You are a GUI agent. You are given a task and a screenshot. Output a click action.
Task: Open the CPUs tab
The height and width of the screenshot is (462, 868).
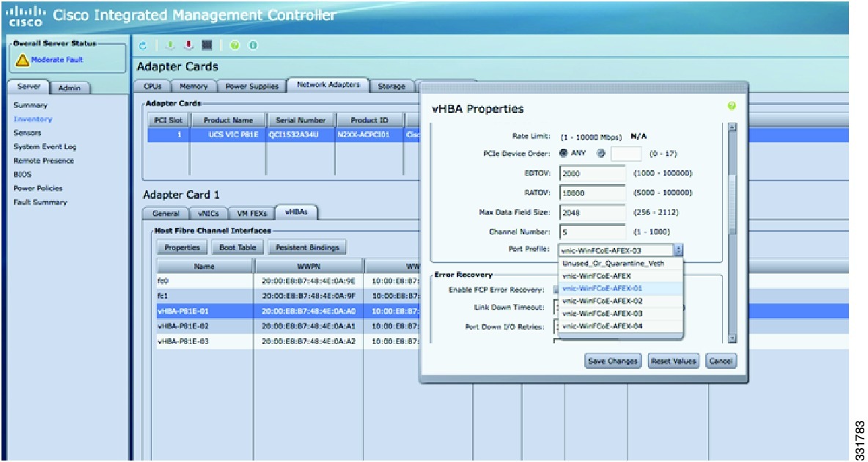(152, 87)
